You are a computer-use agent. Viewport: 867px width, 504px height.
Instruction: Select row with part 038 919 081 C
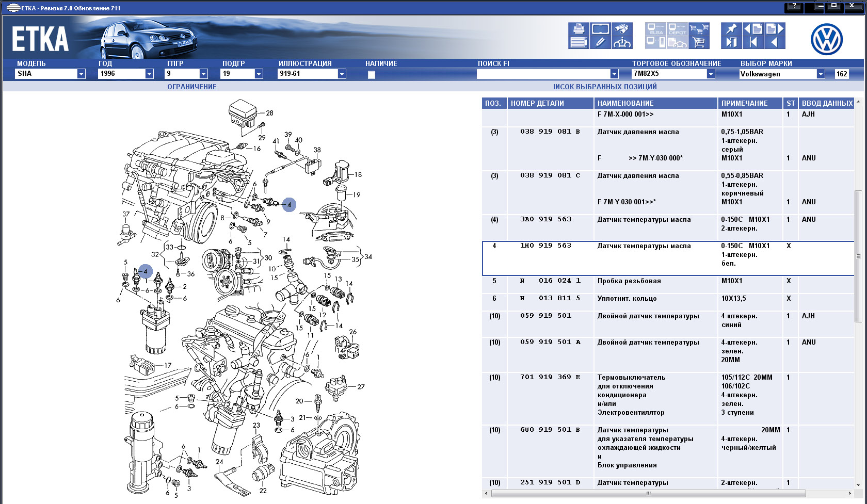click(x=668, y=193)
